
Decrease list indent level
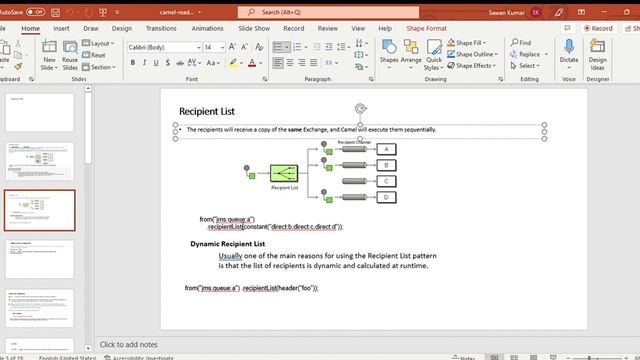[x=317, y=47]
